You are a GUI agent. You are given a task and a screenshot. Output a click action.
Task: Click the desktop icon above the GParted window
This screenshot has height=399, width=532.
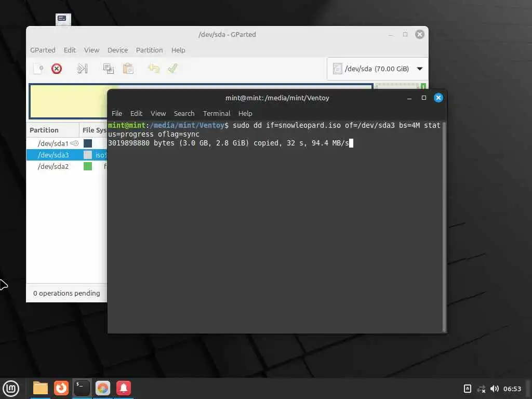tap(63, 19)
